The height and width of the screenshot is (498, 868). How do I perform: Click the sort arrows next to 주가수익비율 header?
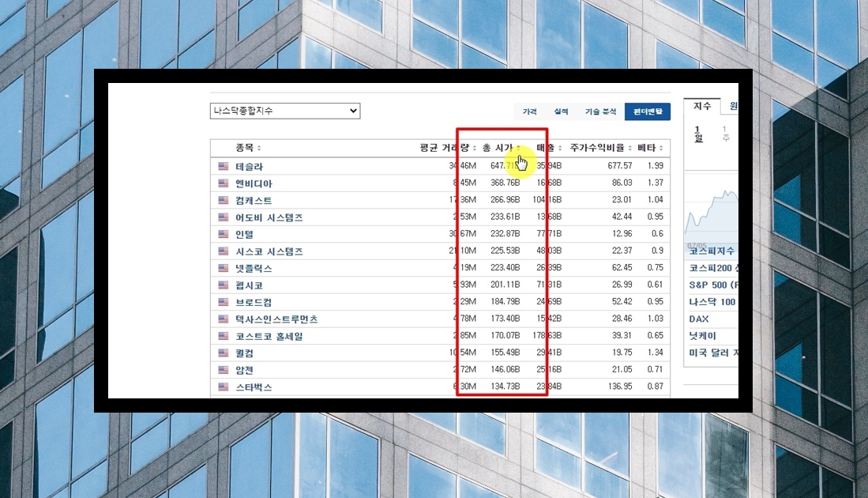(630, 148)
